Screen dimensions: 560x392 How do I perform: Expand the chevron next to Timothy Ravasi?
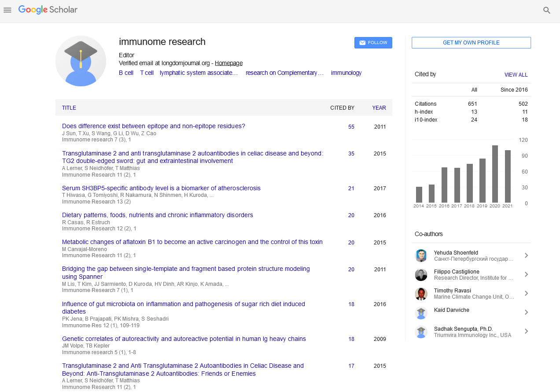(526, 293)
